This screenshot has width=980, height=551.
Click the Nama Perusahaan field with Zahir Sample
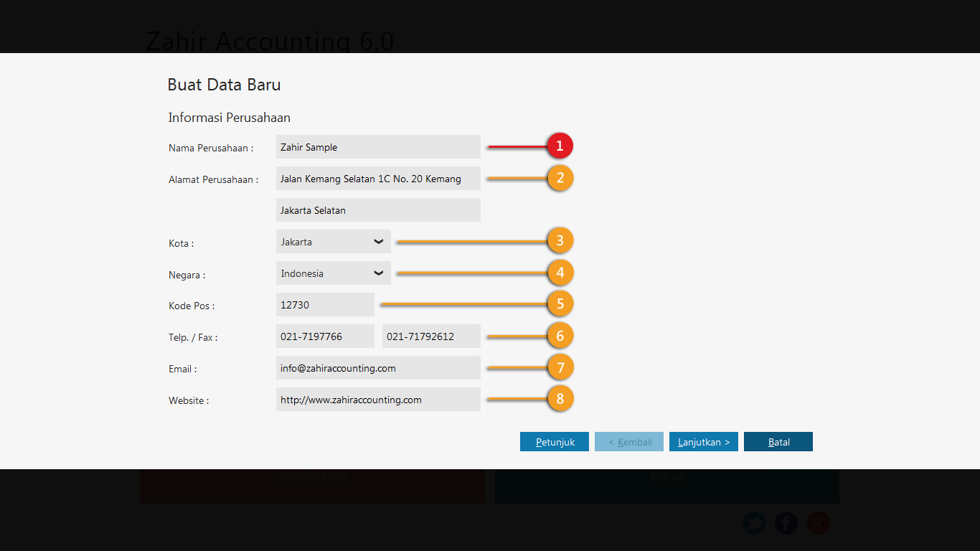(378, 147)
